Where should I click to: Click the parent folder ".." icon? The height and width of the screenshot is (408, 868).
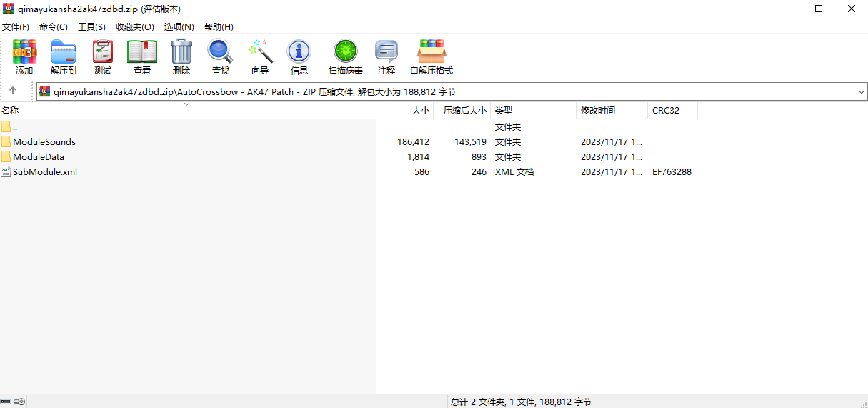click(6, 126)
